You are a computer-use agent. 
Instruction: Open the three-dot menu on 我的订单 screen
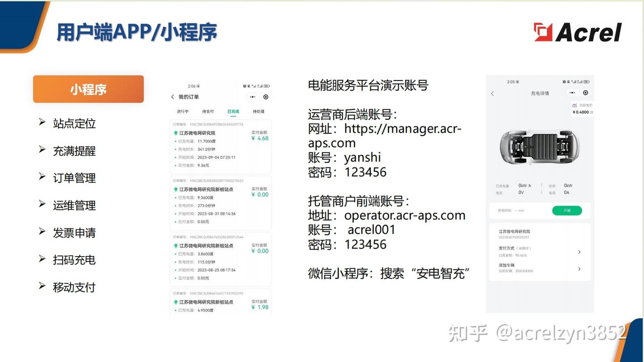[253, 97]
